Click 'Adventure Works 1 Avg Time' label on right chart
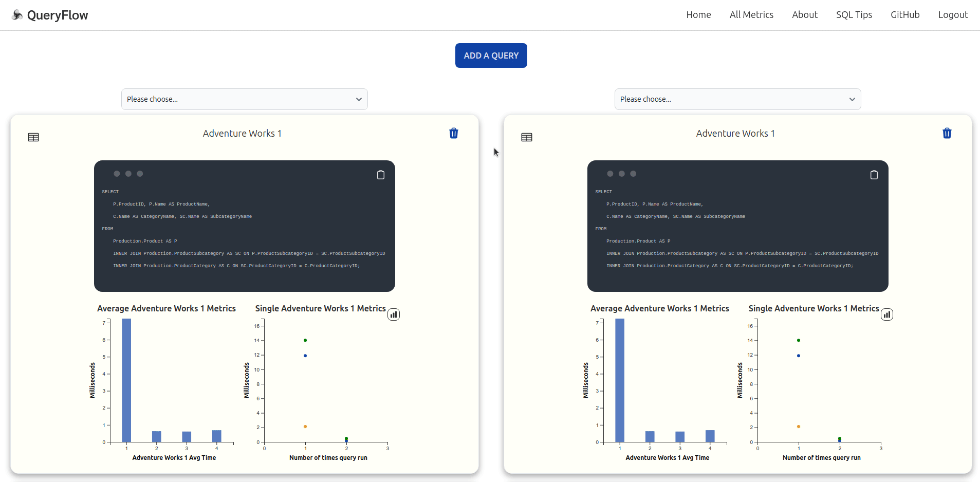The image size is (980, 482). 668,458
